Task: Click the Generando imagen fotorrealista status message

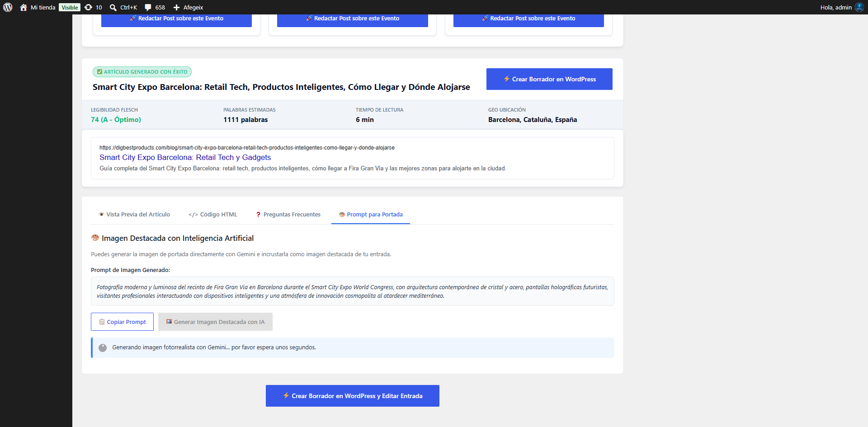Action: [214, 347]
